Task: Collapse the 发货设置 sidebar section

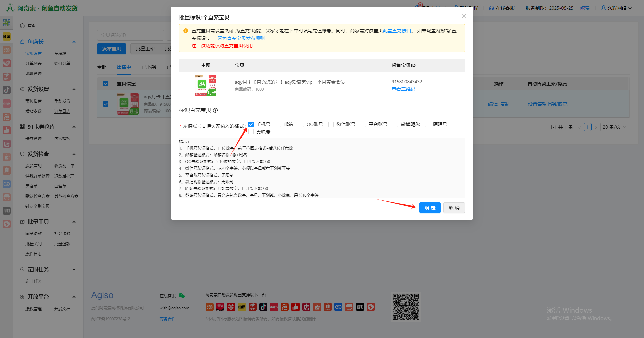Action: (x=74, y=89)
